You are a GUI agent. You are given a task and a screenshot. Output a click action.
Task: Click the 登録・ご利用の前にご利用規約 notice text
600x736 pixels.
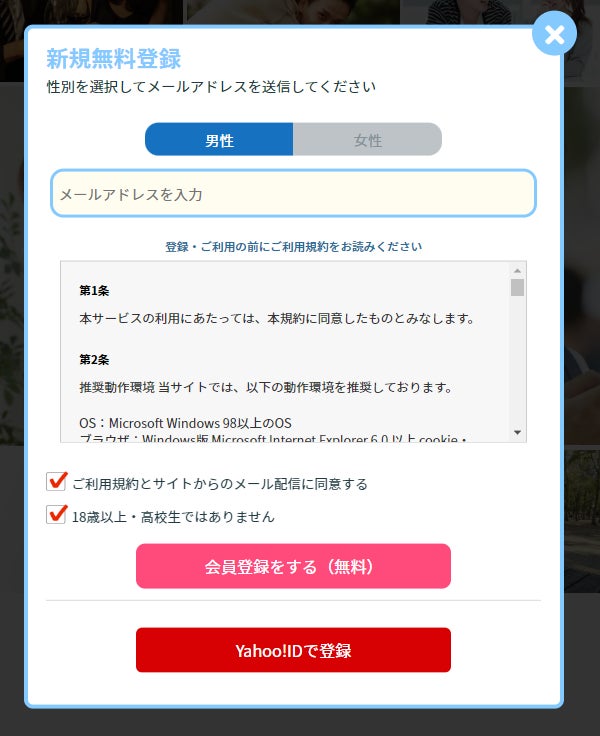(293, 246)
